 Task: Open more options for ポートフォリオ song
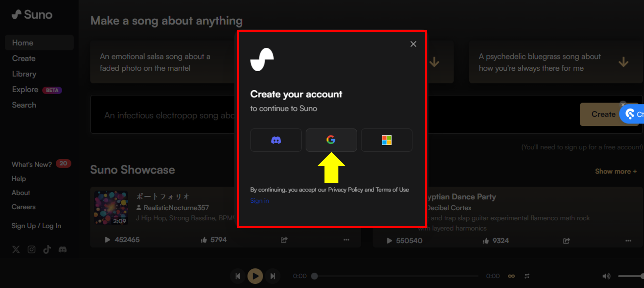(346, 240)
